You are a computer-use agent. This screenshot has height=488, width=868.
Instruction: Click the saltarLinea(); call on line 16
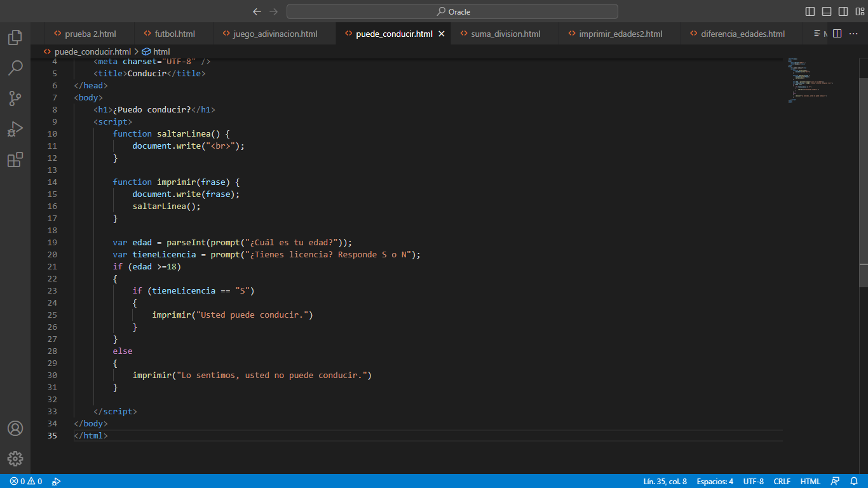tap(166, 206)
